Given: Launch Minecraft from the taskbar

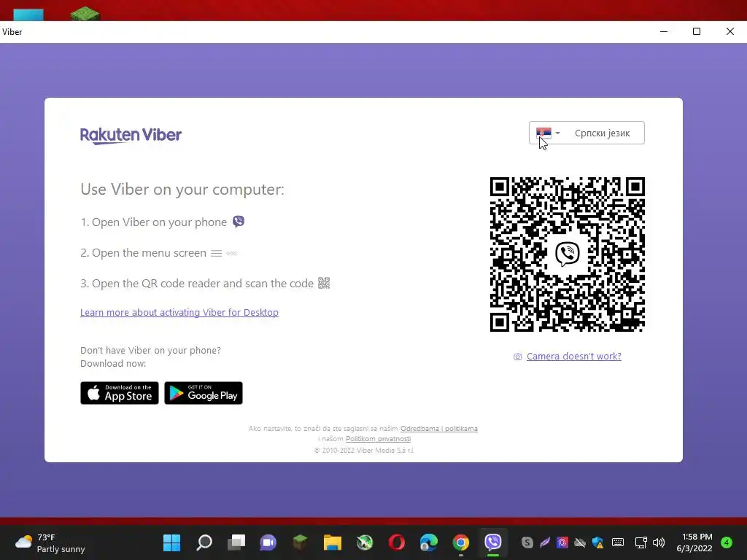Looking at the screenshot, I should pos(300,542).
